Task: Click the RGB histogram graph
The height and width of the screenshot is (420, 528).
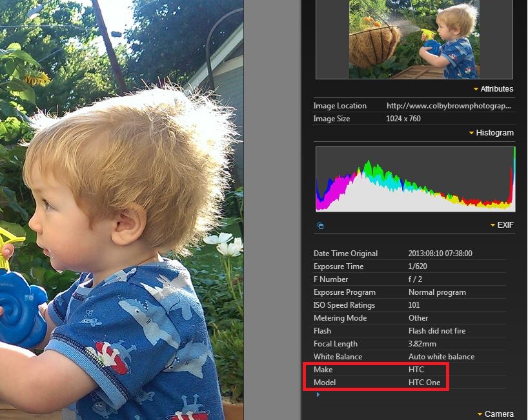Action: click(x=416, y=179)
